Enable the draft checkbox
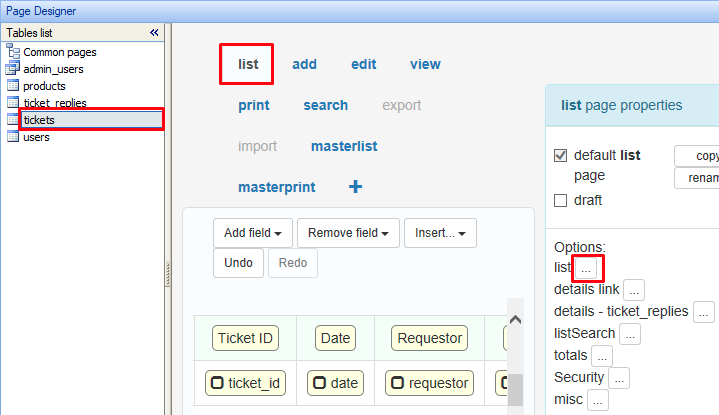Image resolution: width=719 pixels, height=415 pixels. (561, 200)
